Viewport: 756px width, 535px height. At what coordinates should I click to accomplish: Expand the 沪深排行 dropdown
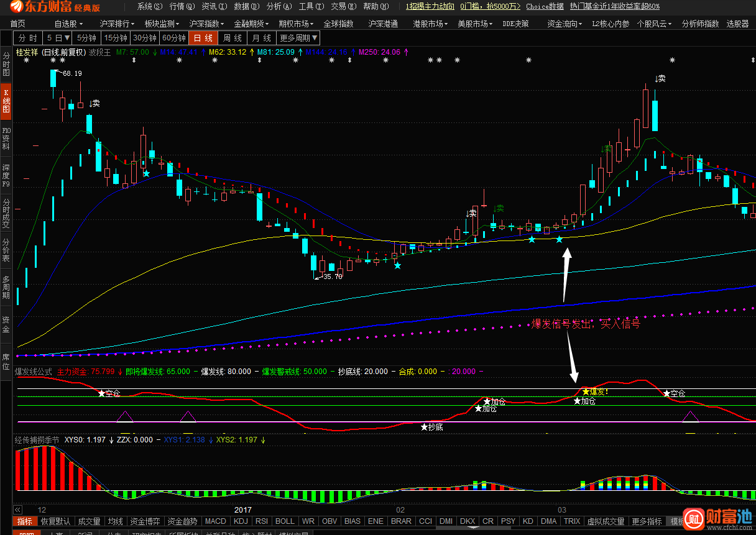(x=118, y=24)
